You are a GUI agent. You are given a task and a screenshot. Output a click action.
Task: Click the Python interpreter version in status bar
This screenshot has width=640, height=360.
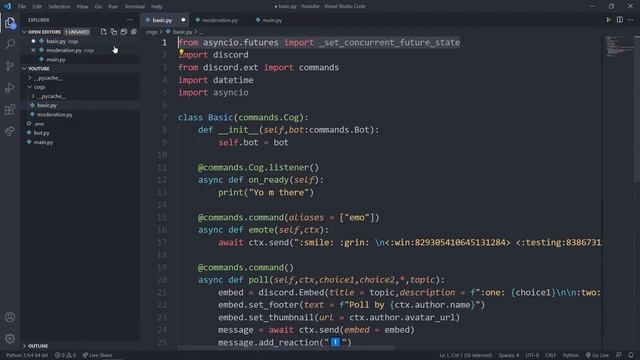coord(27,355)
